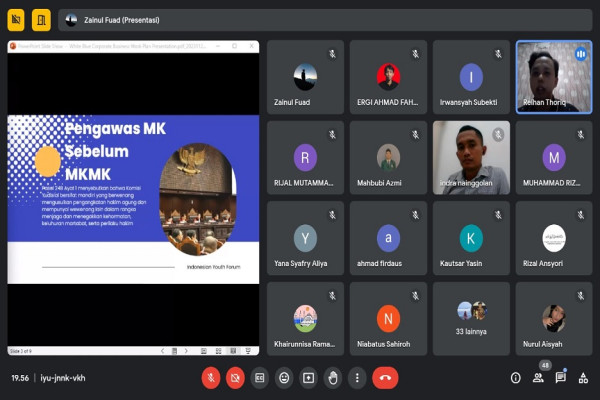This screenshot has width=600, height=400.
Task: Select Nurul Aisyah participant tile
Action: (x=554, y=319)
